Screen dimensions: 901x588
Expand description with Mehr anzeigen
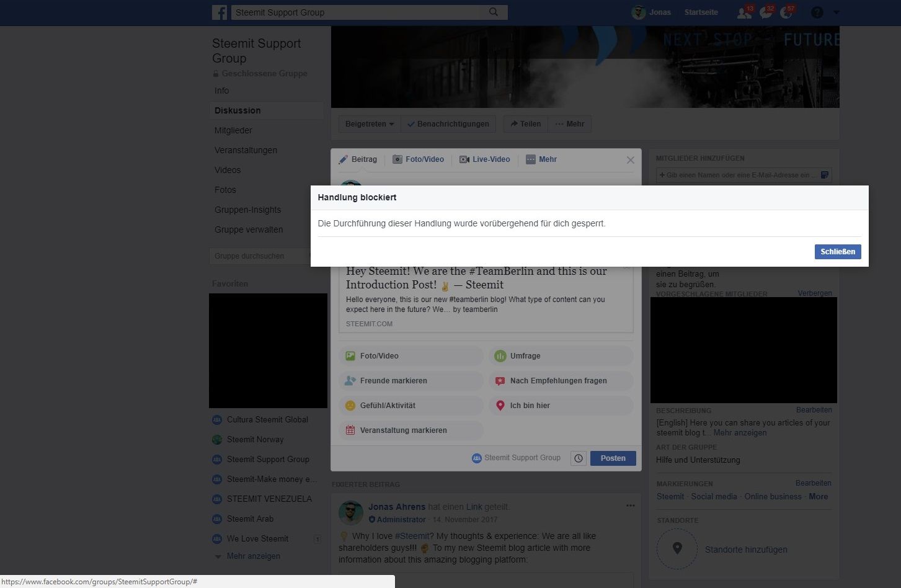click(x=740, y=433)
